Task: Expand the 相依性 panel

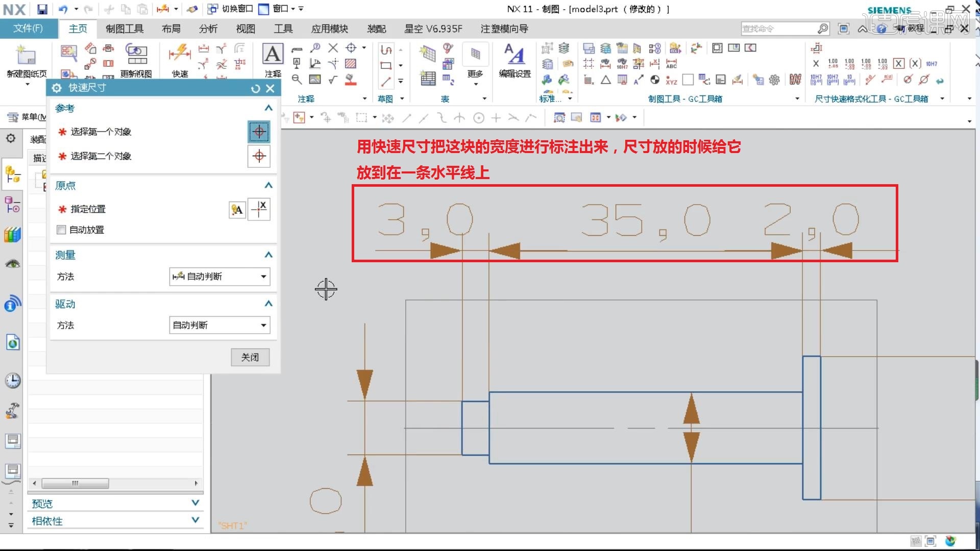Action: tap(195, 520)
